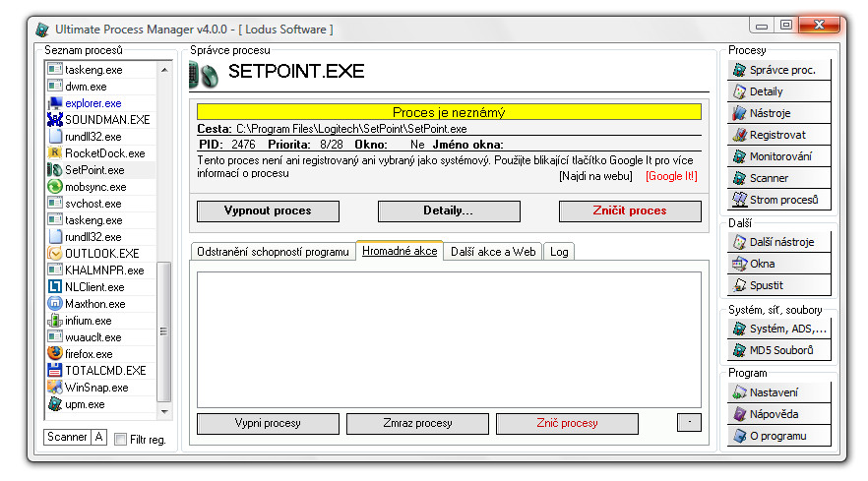Click Zničit proces button
Screen dimensions: 868x481
coord(630,210)
